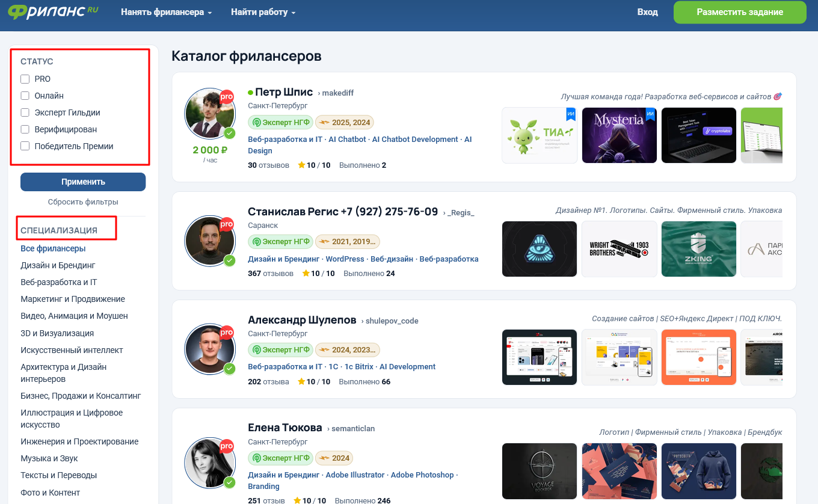Viewport: 818px width, 504px height.
Task: Select Архитектура и Дизайн интерьеров category
Action: [x=64, y=373]
